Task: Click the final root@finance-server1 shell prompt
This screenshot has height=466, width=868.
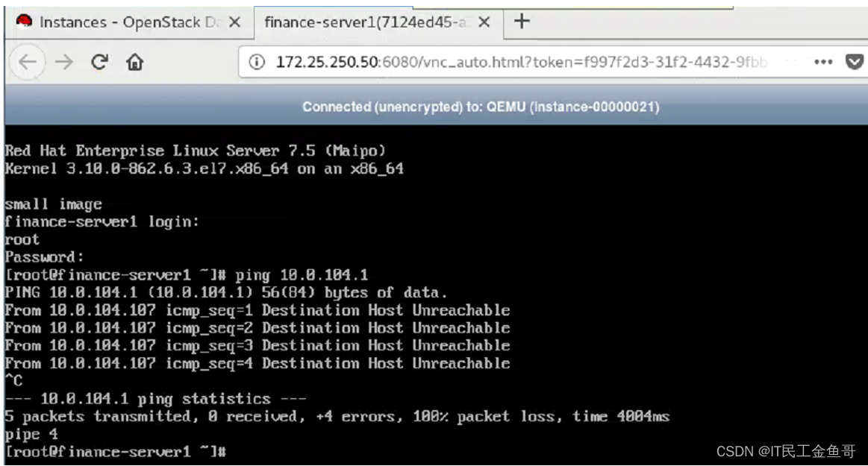Action: 116,452
